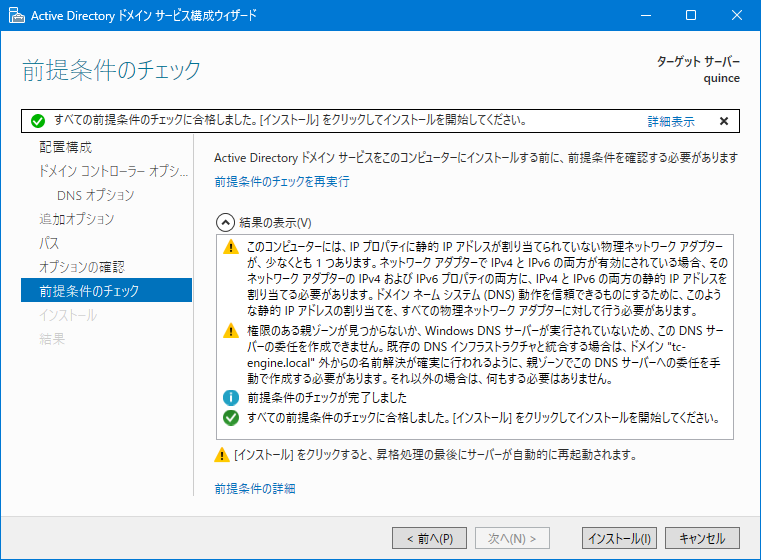
Task: Go to オプションの確認 step
Action: (82, 266)
